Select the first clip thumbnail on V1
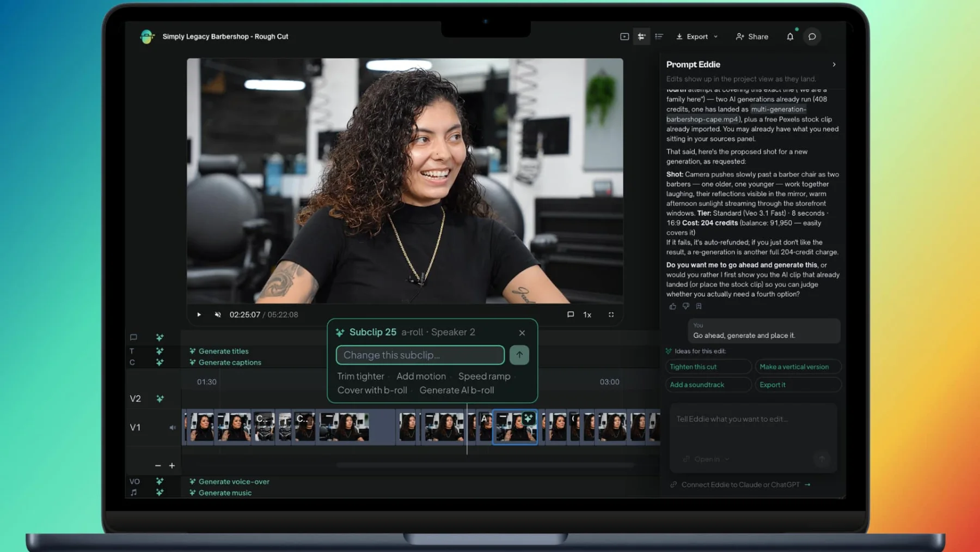This screenshot has height=552, width=980. 200,427
